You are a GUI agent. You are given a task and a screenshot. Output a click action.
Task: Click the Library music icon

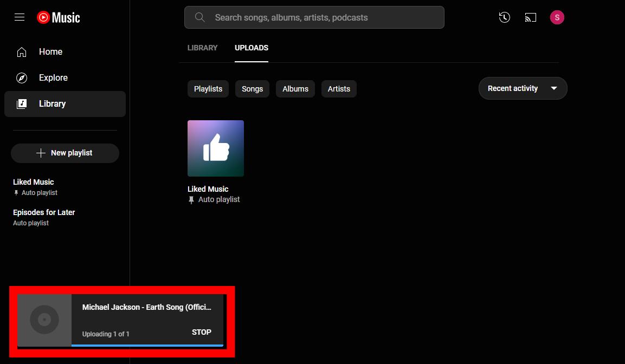pos(22,104)
